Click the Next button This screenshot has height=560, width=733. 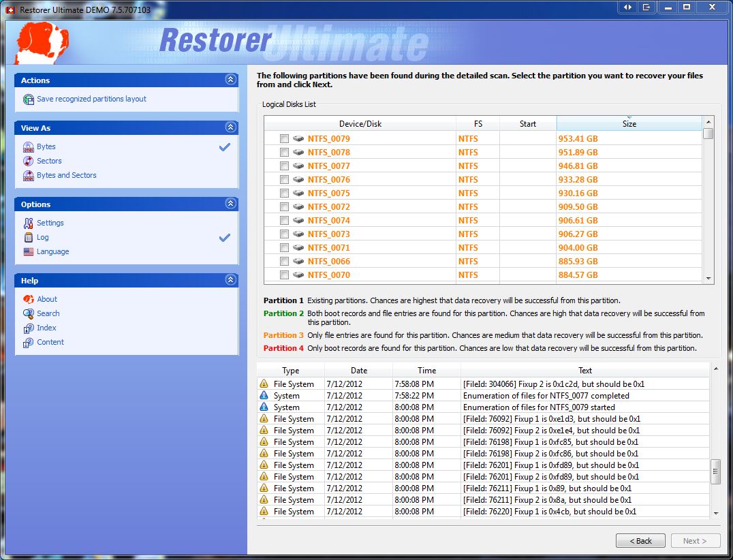pos(695,540)
